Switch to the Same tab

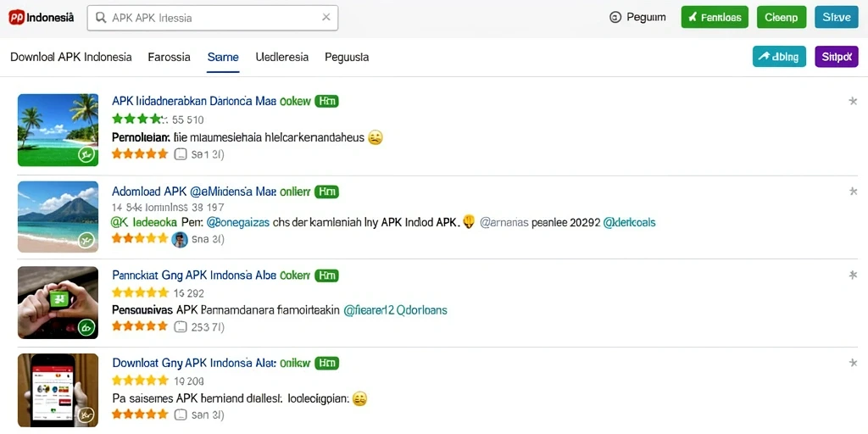tap(223, 57)
